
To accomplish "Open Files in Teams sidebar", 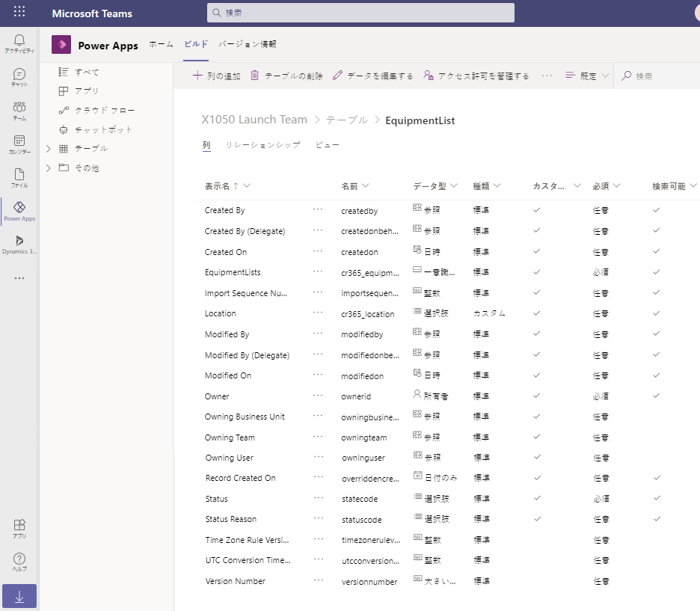I will 19,178.
